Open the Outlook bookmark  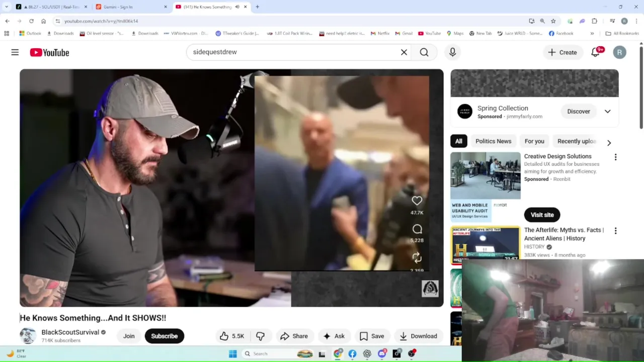30,33
